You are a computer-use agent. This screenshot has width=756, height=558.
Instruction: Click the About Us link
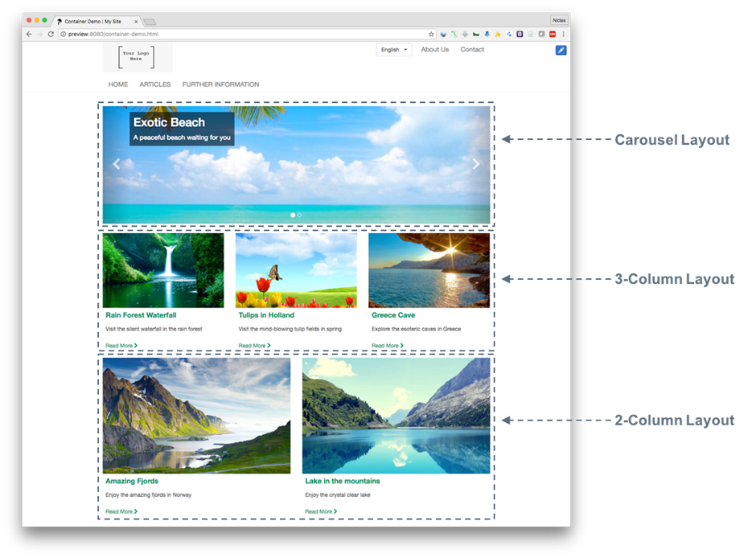coord(434,50)
